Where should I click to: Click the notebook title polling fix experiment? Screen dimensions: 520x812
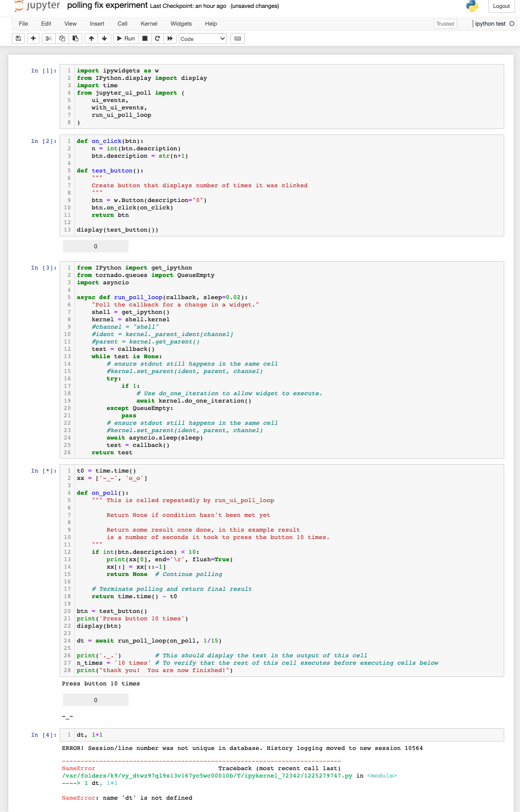[107, 5]
